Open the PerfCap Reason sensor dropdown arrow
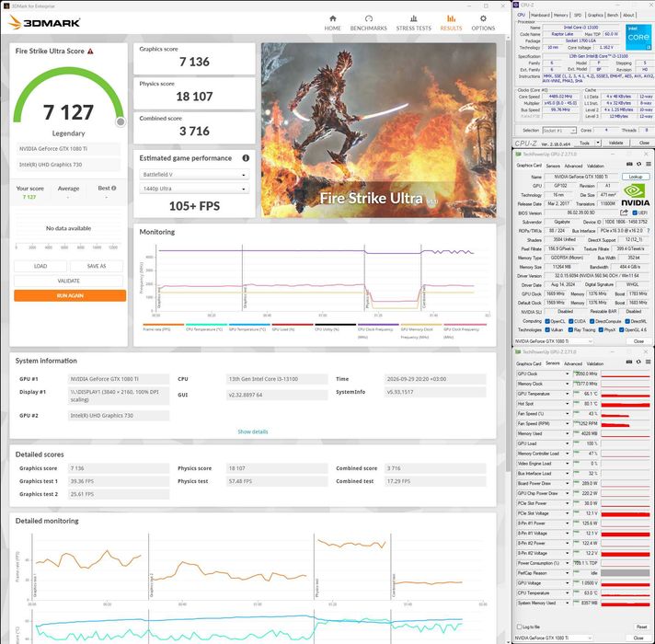The image size is (655, 644). [568, 573]
